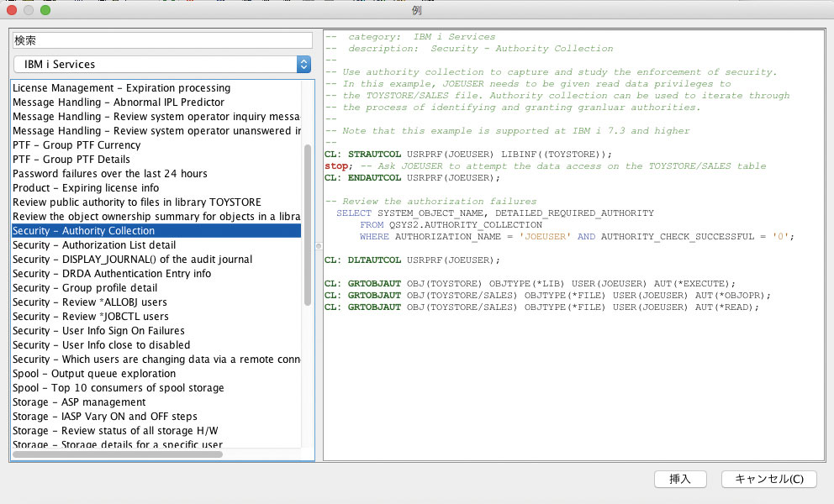Select License Management – Expiration processing item
The height and width of the screenshot is (504, 834).
(x=121, y=88)
